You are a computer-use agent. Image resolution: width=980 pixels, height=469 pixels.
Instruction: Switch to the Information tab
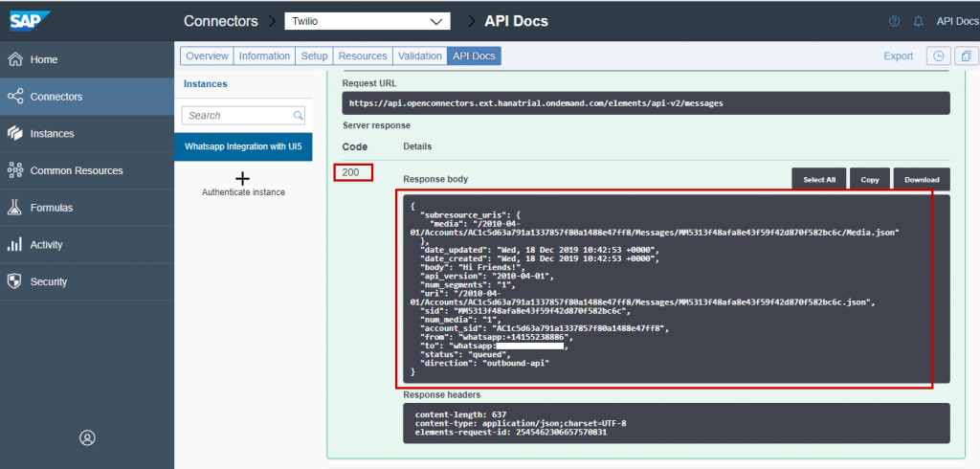(264, 56)
